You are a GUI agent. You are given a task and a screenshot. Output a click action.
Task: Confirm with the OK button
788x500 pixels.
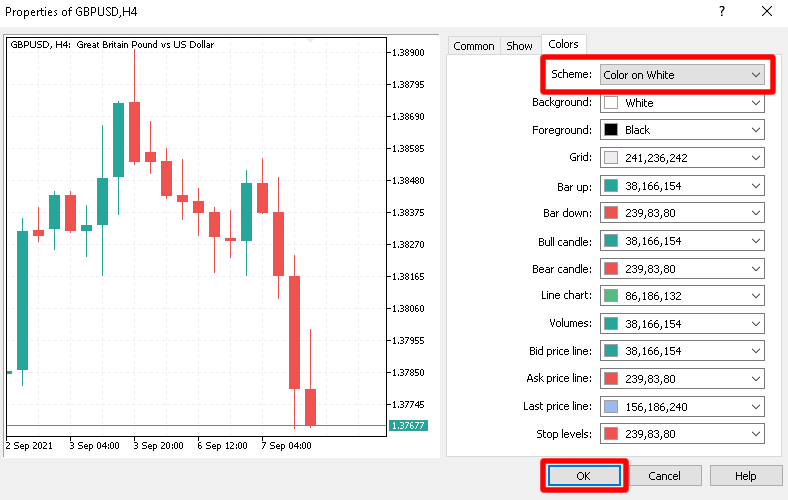click(x=584, y=475)
